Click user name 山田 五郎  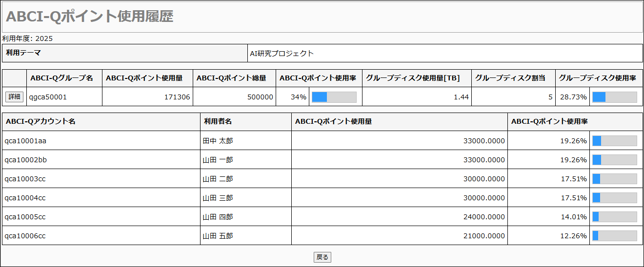[218, 236]
